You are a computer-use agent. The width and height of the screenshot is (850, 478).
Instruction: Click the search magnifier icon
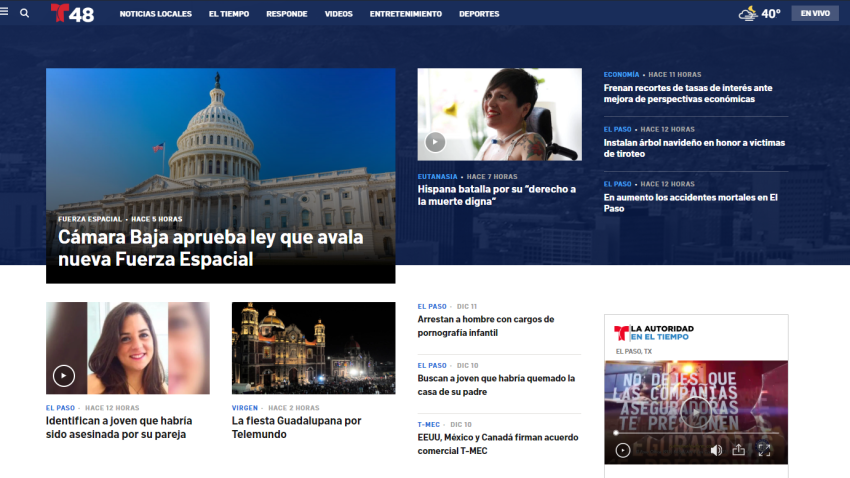pyautogui.click(x=24, y=13)
